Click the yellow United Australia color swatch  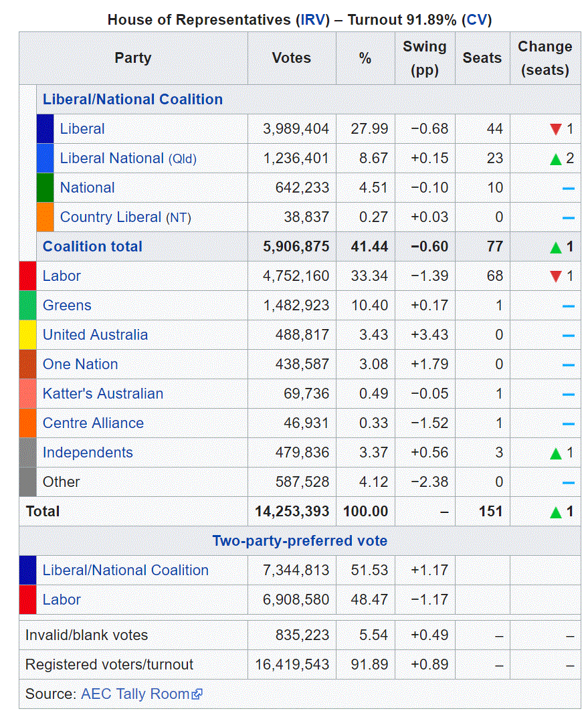coord(27,335)
